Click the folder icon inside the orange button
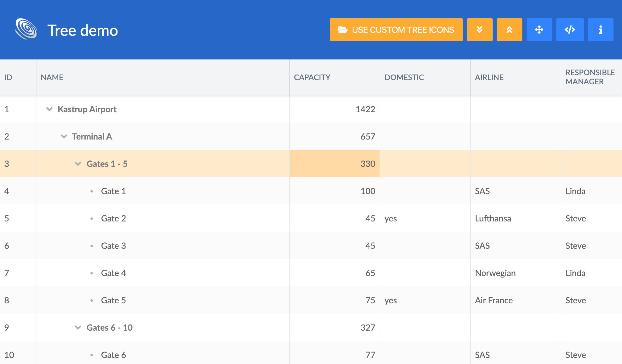Image resolution: width=622 pixels, height=364 pixels. 343,29
